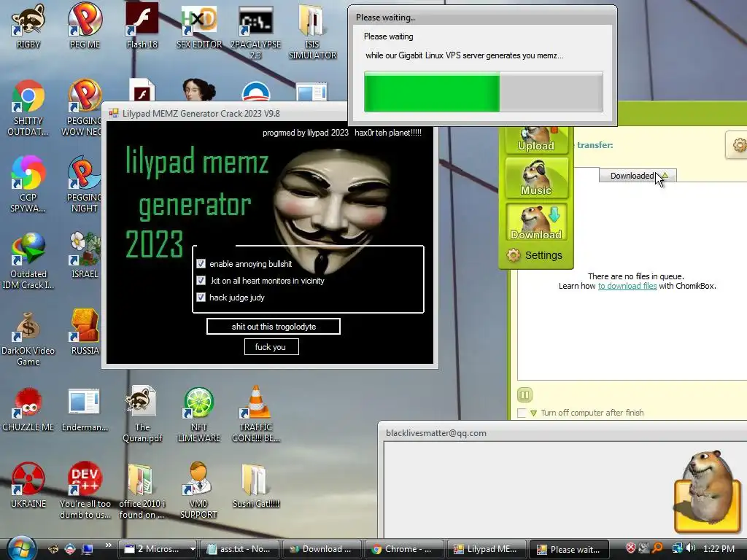Screen dimensions: 747x560
Task: Click the Upload hamster button in ChomikBox
Action: pos(536,140)
